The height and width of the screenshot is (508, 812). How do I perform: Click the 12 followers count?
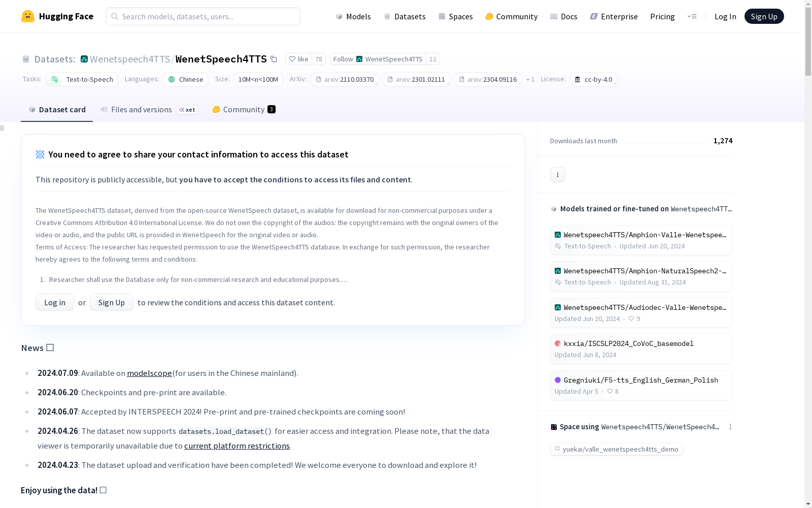point(433,59)
